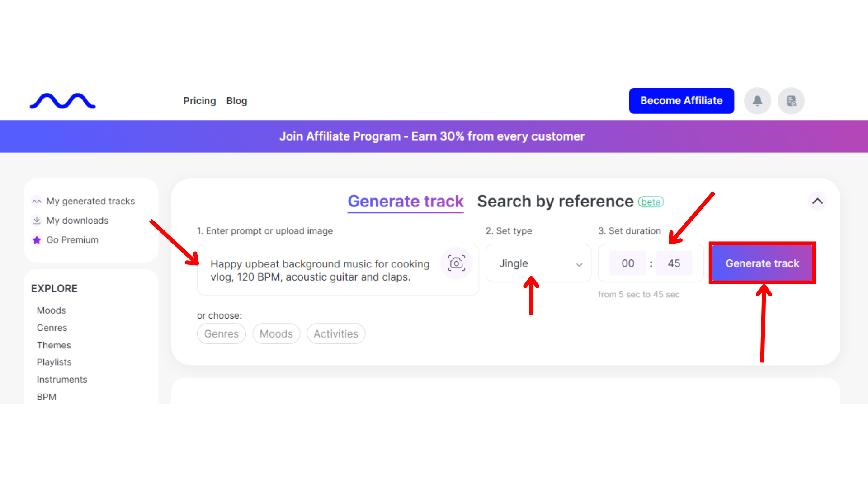The width and height of the screenshot is (868, 488).
Task: Click the My downloads arrow icon
Action: click(x=37, y=221)
